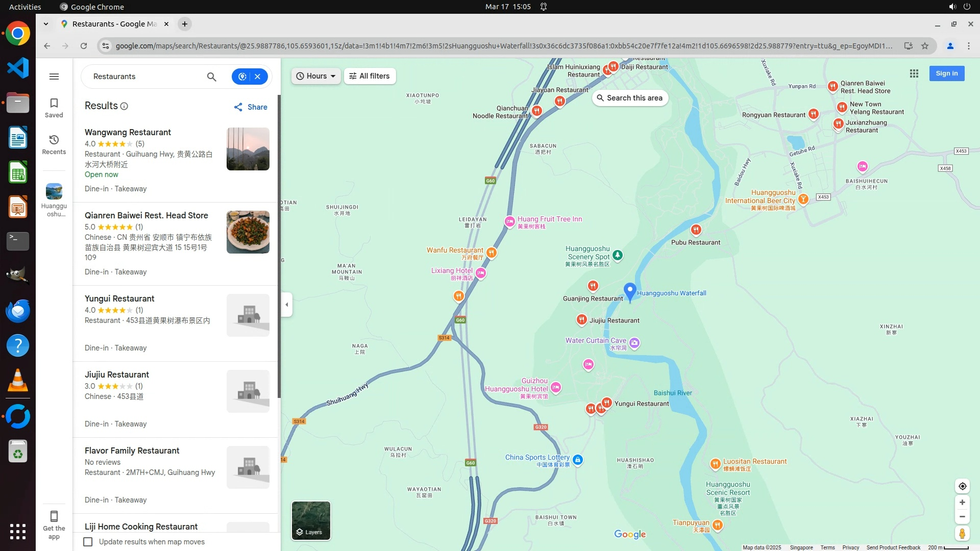This screenshot has height=551, width=980.
Task: Open the Google Maps hamburger menu
Action: (x=54, y=77)
